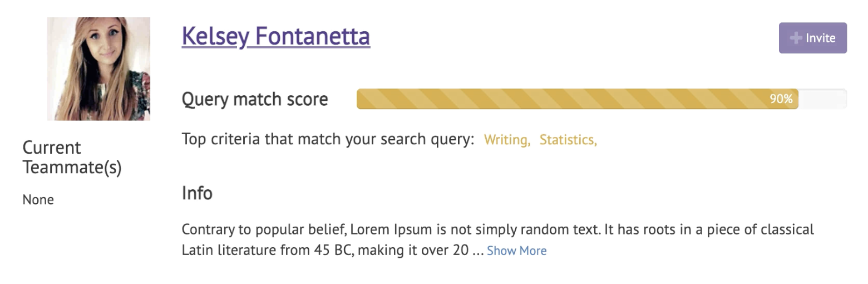Invite Kelsey Fontanetta to the team
This screenshot has height=284, width=868.
click(x=813, y=38)
